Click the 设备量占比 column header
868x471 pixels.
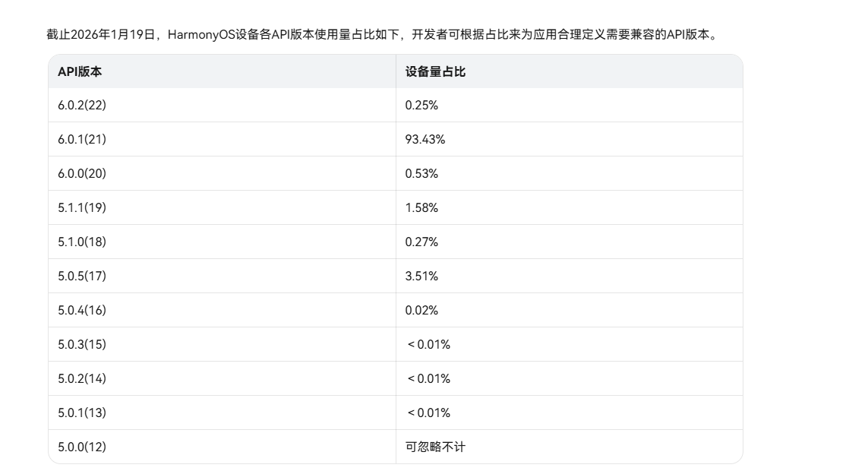pyautogui.click(x=435, y=71)
